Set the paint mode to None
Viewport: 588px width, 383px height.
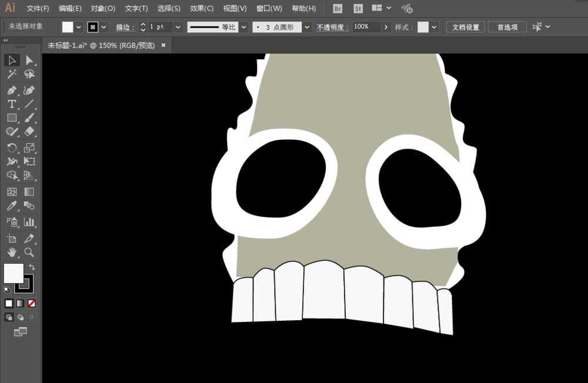click(32, 303)
